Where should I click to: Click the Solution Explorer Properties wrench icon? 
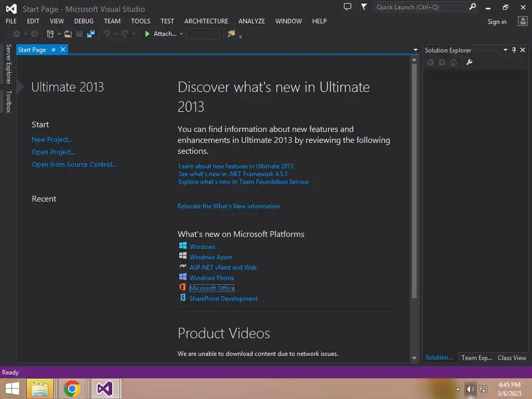coord(469,62)
